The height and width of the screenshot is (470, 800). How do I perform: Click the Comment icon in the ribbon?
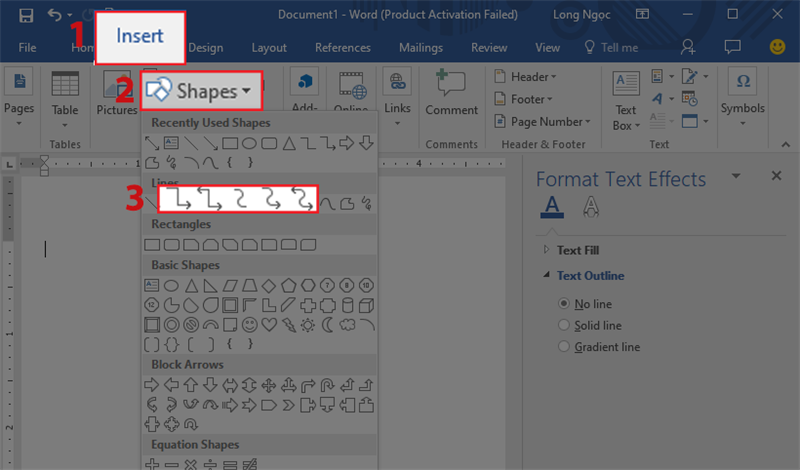point(451,95)
